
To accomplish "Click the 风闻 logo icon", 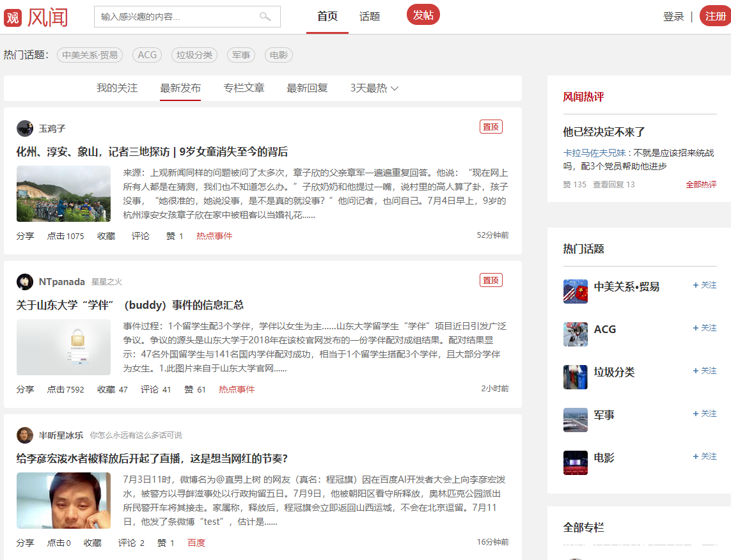I will pos(13,17).
